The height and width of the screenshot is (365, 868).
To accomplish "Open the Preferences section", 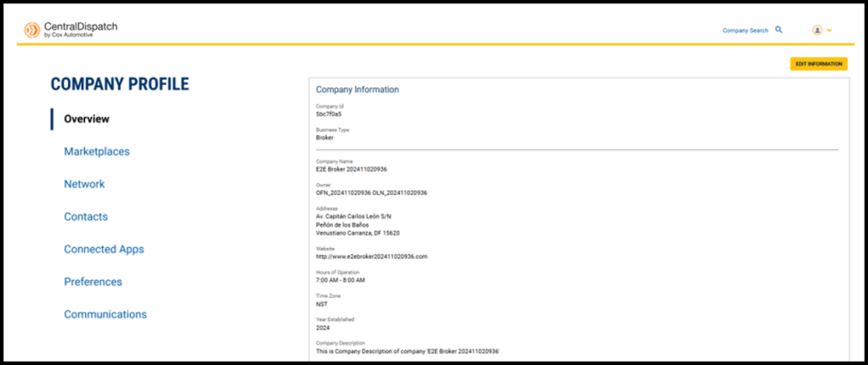I will (93, 281).
